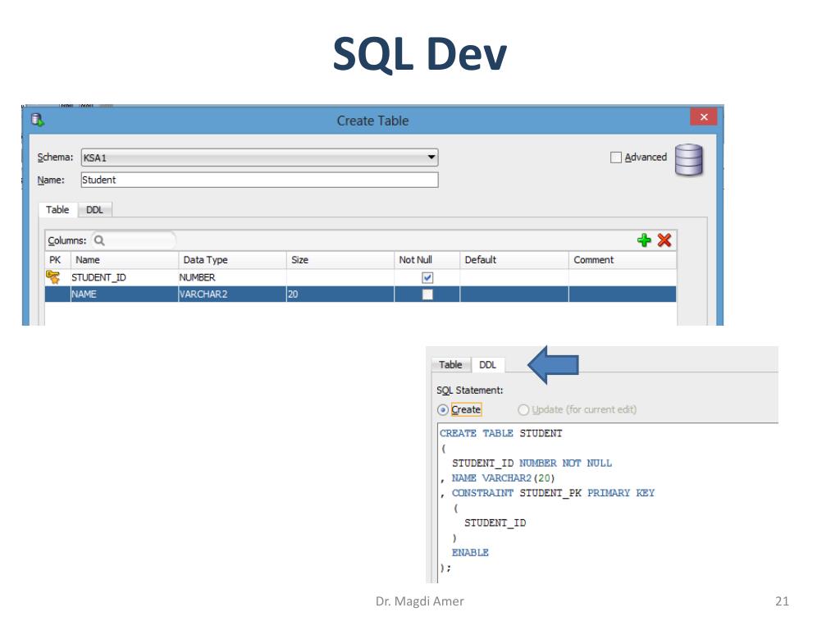The height and width of the screenshot is (630, 840).
Task: Switch to the DDL tab in Create Table dialog
Action: pos(94,210)
